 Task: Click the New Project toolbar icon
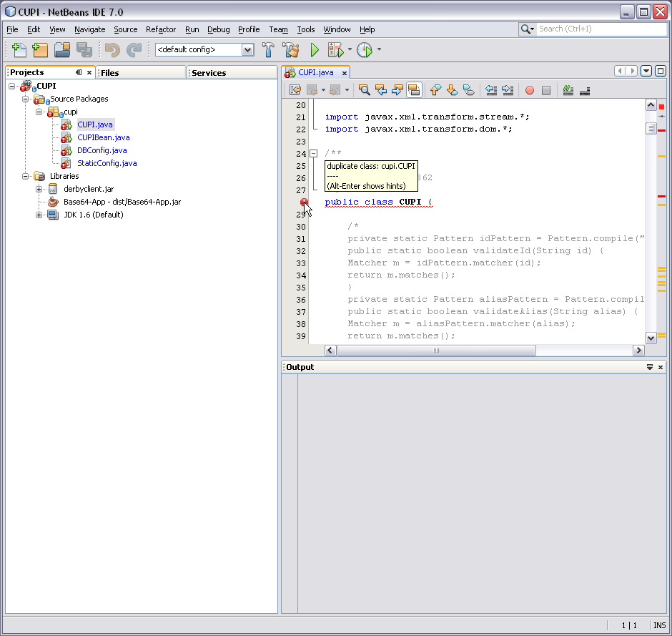coord(40,50)
